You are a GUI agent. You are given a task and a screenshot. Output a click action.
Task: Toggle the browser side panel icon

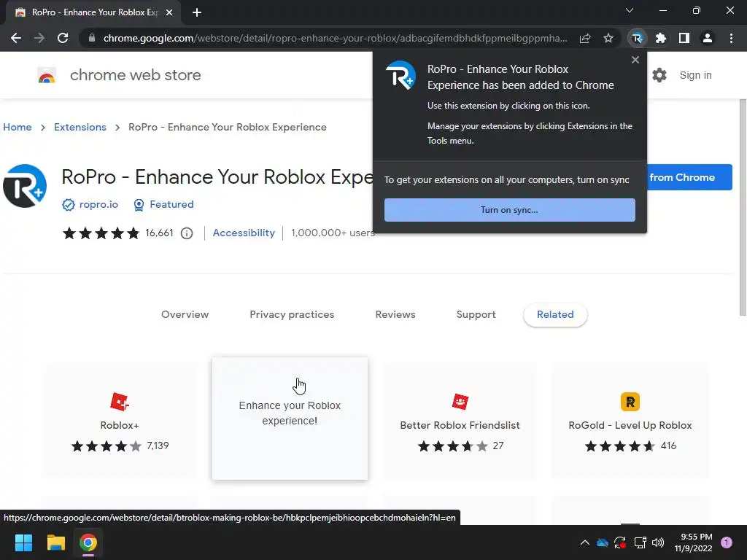[x=684, y=38]
